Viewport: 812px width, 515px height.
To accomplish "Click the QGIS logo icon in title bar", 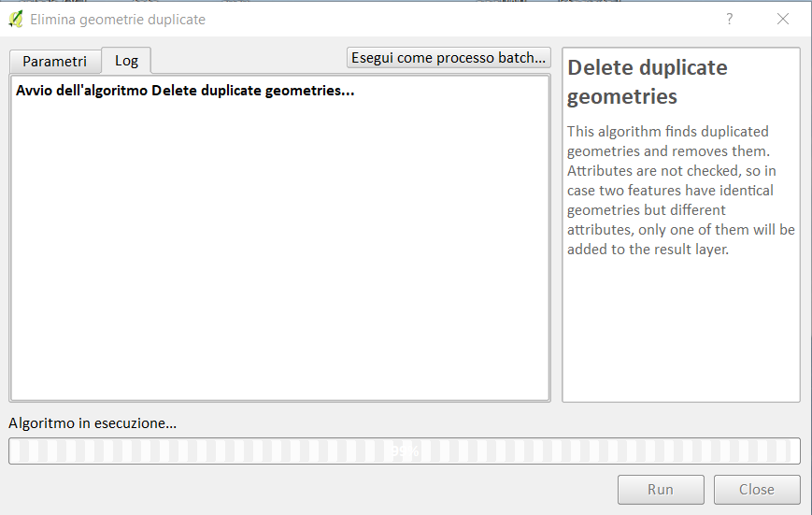I will pyautogui.click(x=16, y=20).
